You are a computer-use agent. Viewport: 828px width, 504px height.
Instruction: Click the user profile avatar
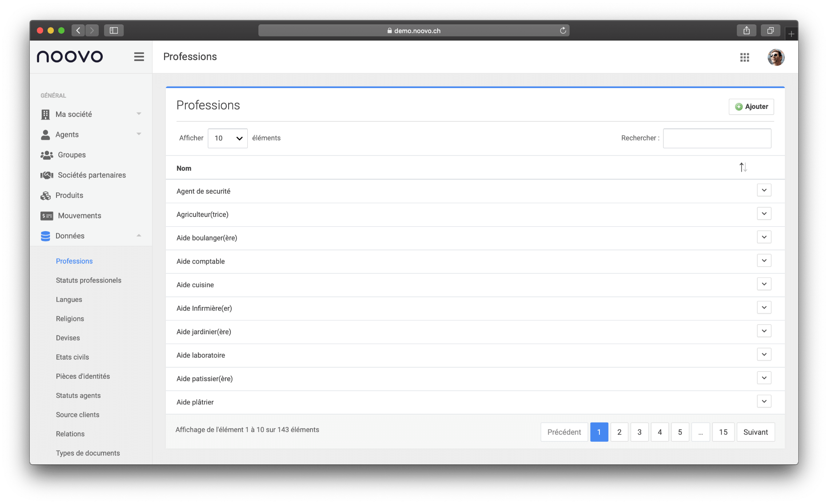(776, 57)
